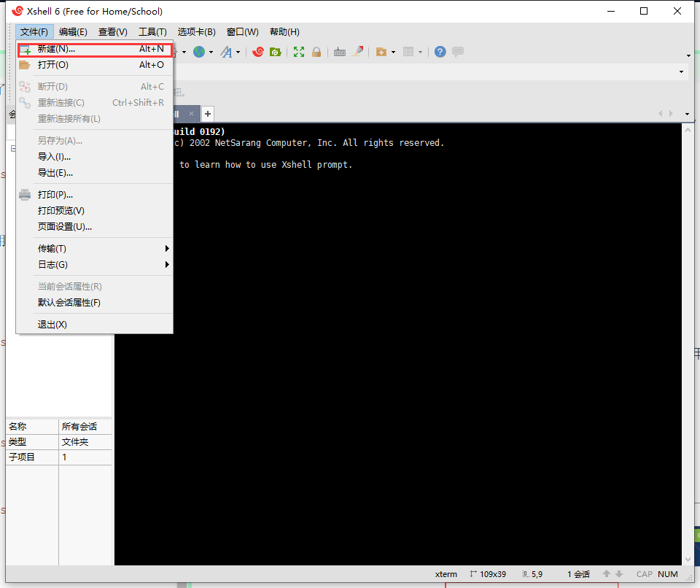Open the toolbar options overflow arrow
Viewport: 700px width, 588px height.
click(688, 56)
